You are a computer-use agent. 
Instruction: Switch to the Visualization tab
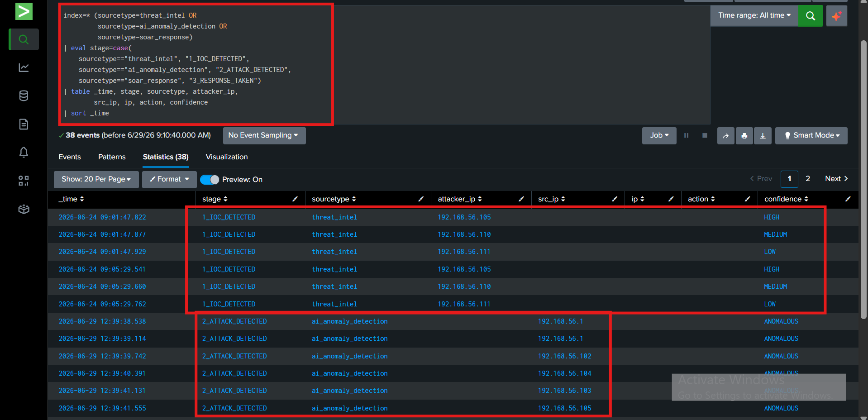(x=227, y=157)
